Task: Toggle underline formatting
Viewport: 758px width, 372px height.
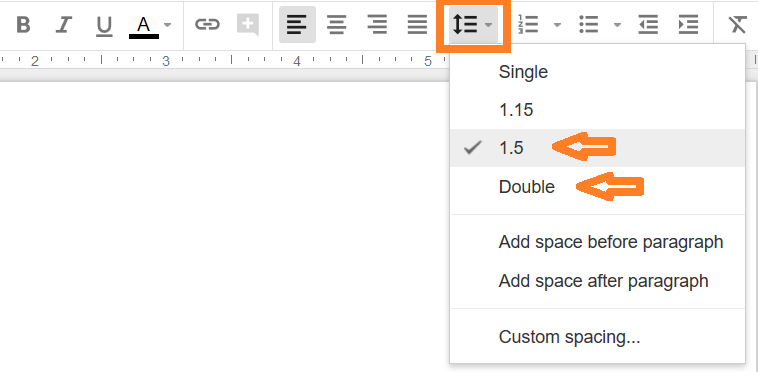Action: pyautogui.click(x=104, y=25)
